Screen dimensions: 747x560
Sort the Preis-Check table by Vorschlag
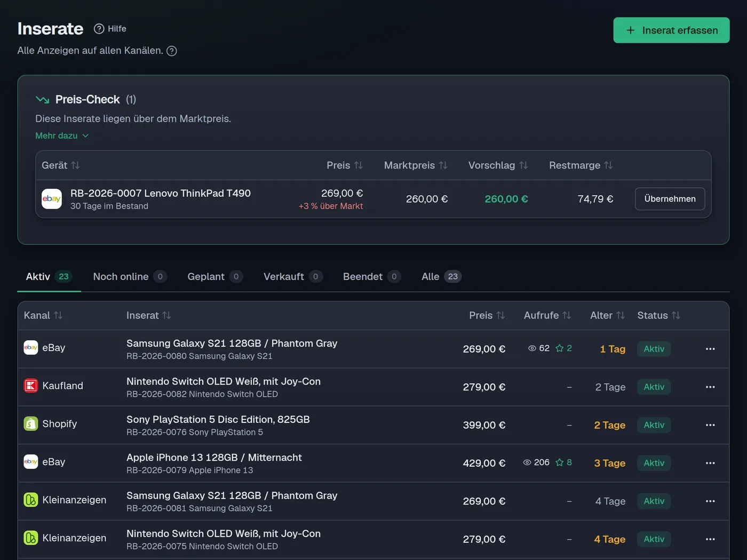click(498, 165)
